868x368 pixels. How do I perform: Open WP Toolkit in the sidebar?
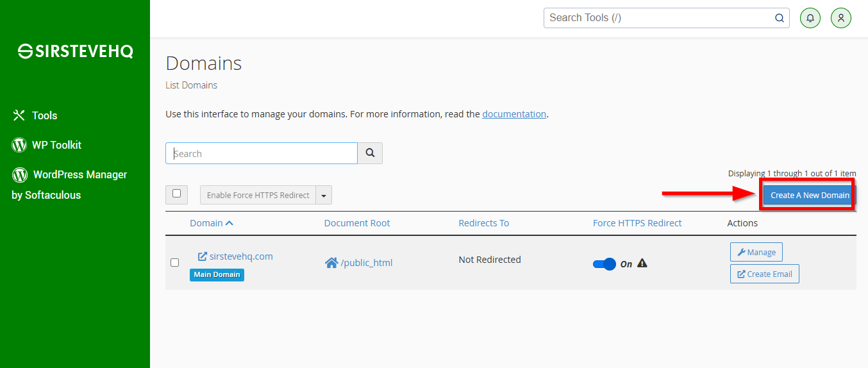click(x=47, y=145)
